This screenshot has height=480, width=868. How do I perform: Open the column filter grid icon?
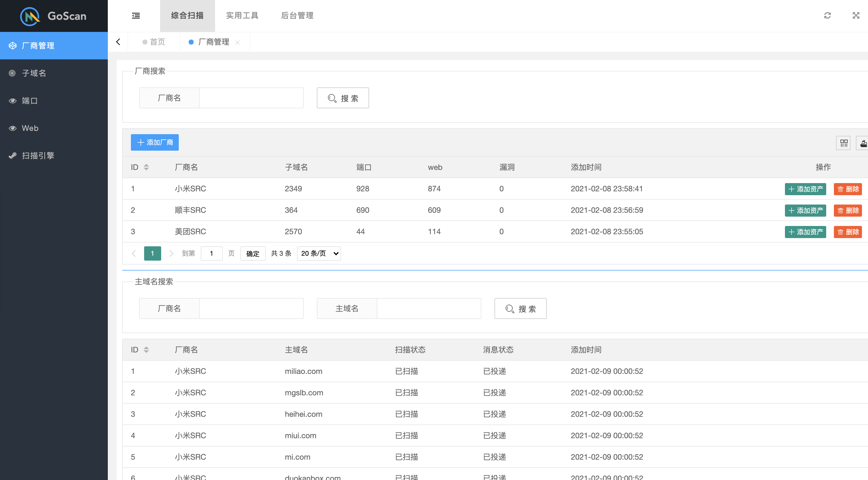[x=844, y=143]
